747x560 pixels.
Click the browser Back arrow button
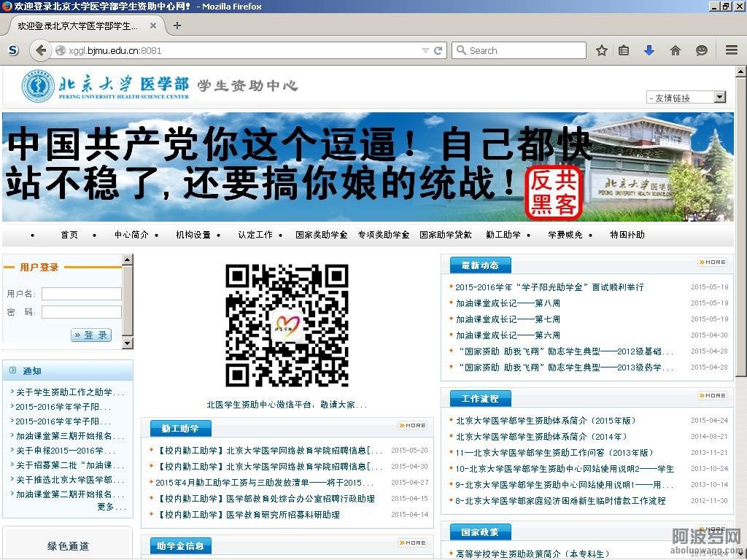[41, 50]
